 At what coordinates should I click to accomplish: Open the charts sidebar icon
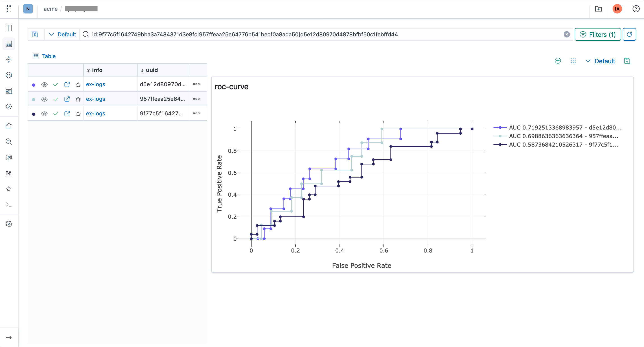(x=9, y=126)
